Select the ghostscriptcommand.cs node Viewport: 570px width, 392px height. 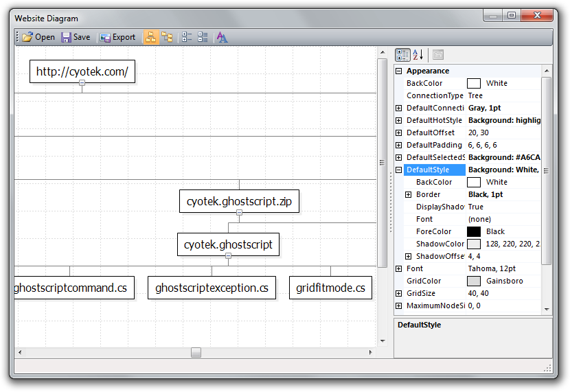coord(74,288)
